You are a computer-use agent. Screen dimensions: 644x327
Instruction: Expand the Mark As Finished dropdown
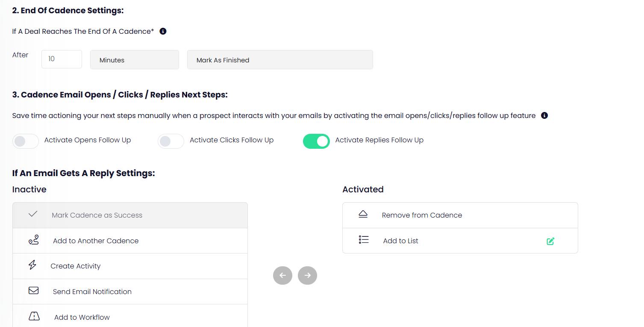(280, 60)
